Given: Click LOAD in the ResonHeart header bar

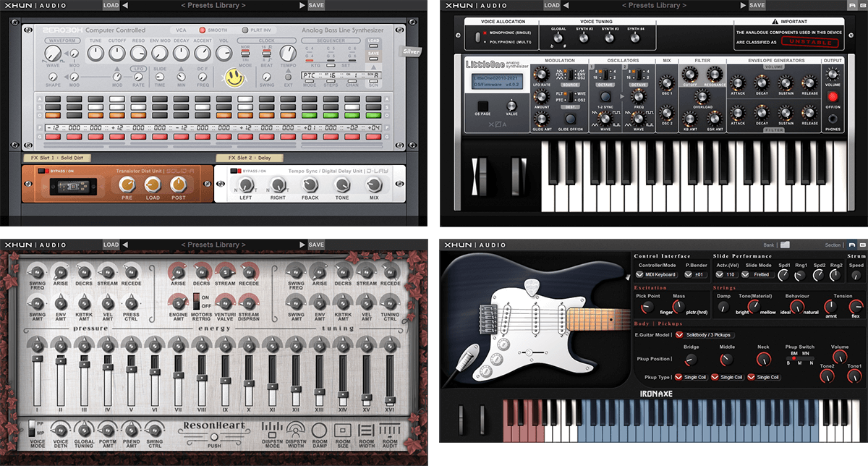Looking at the screenshot, I should click(x=111, y=245).
